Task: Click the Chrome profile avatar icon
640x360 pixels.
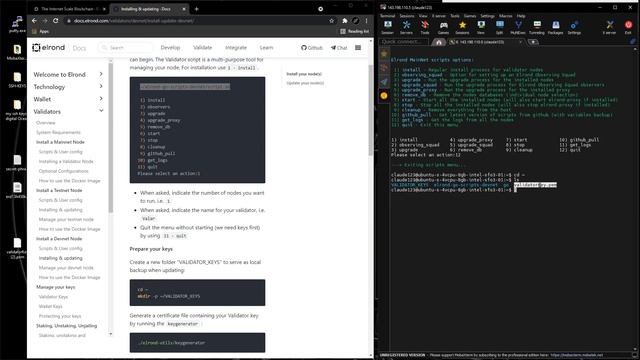Action: click(356, 21)
